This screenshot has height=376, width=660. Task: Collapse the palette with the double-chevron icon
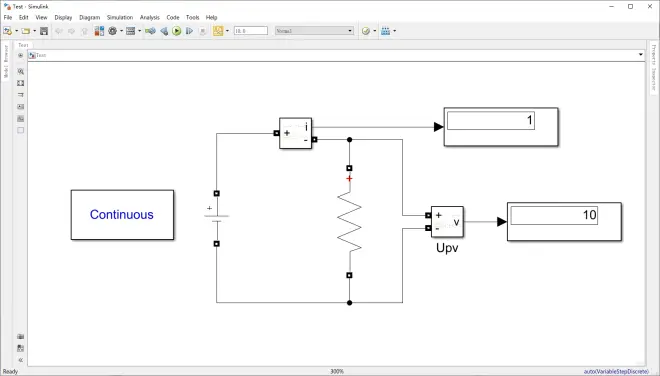pyautogui.click(x=21, y=360)
